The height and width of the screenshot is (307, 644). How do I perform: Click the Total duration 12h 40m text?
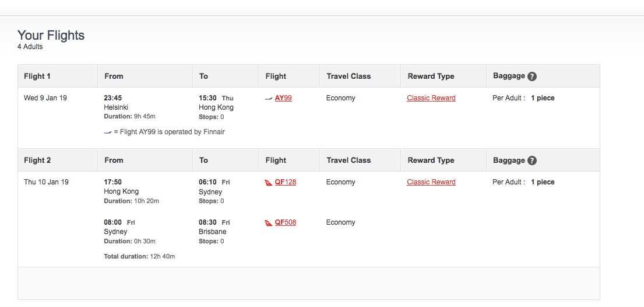(x=139, y=256)
